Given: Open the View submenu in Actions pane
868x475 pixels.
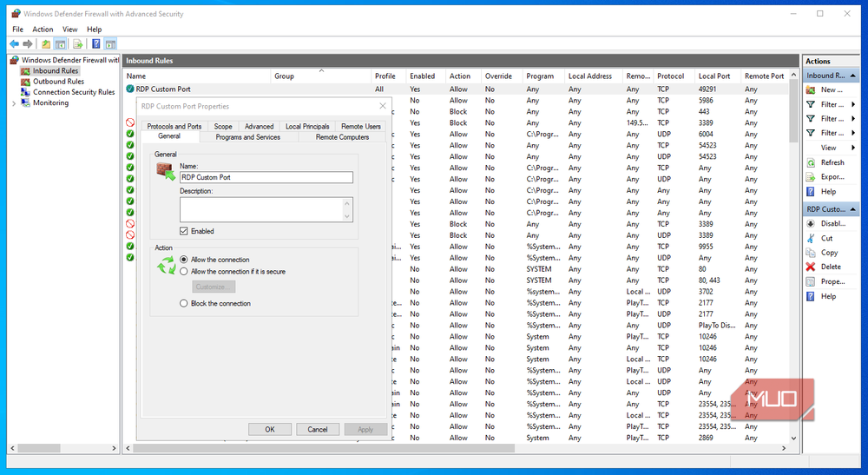Looking at the screenshot, I should click(x=831, y=148).
